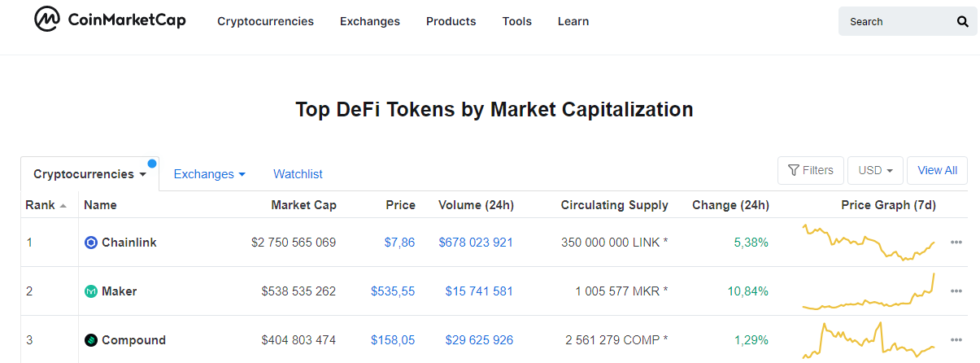Click the CoinMarketCap logo icon
The image size is (980, 363).
tap(46, 20)
